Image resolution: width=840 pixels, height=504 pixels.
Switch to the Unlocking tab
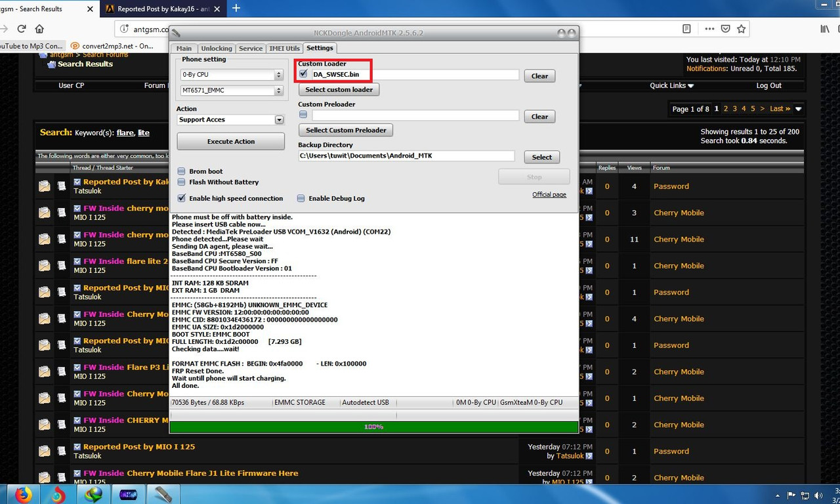[x=217, y=49]
